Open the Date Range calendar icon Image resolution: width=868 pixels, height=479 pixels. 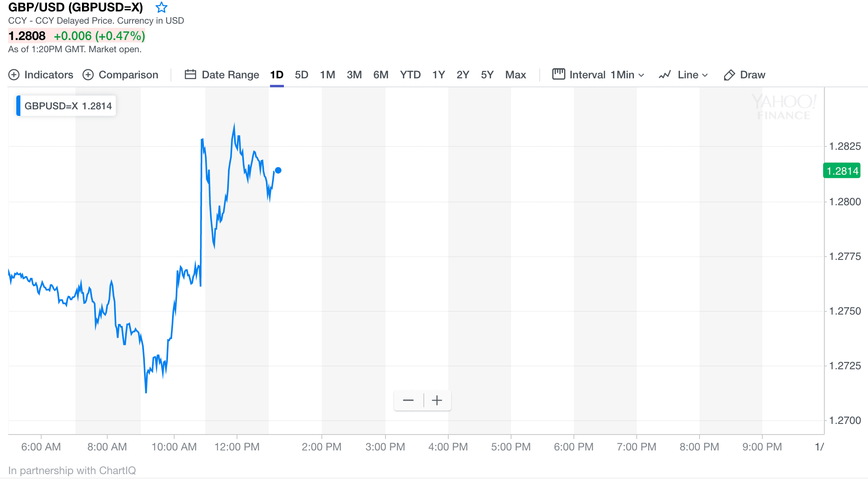click(190, 74)
